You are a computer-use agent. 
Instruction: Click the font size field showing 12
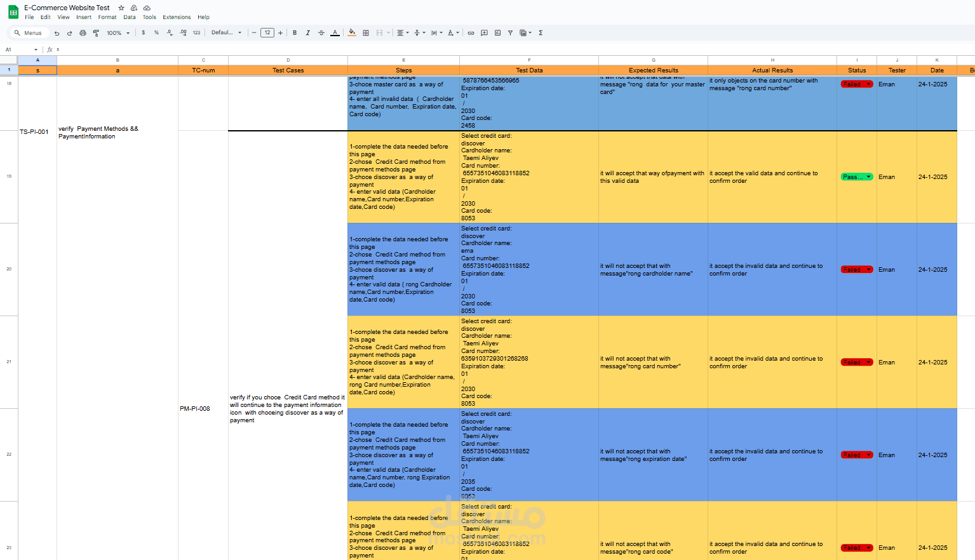[267, 33]
